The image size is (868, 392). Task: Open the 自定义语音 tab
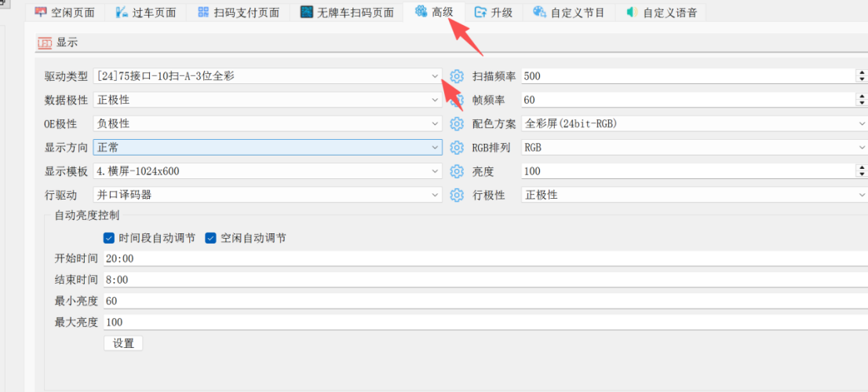(x=661, y=13)
